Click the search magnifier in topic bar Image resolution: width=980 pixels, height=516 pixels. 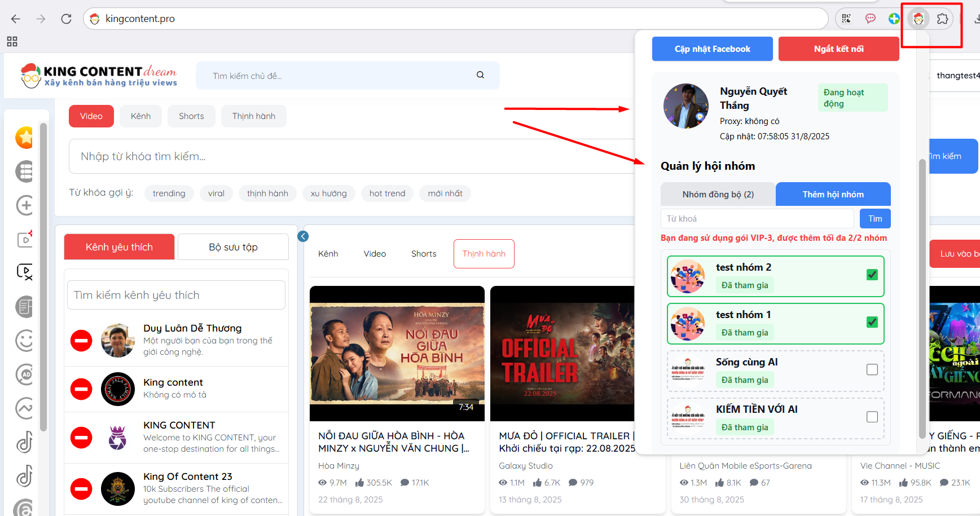tap(480, 75)
